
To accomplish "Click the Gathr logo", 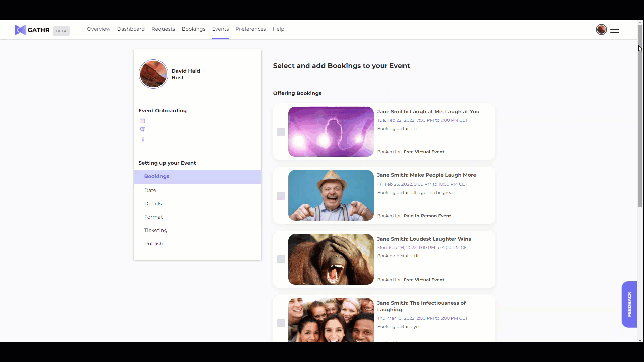I will click(32, 30).
